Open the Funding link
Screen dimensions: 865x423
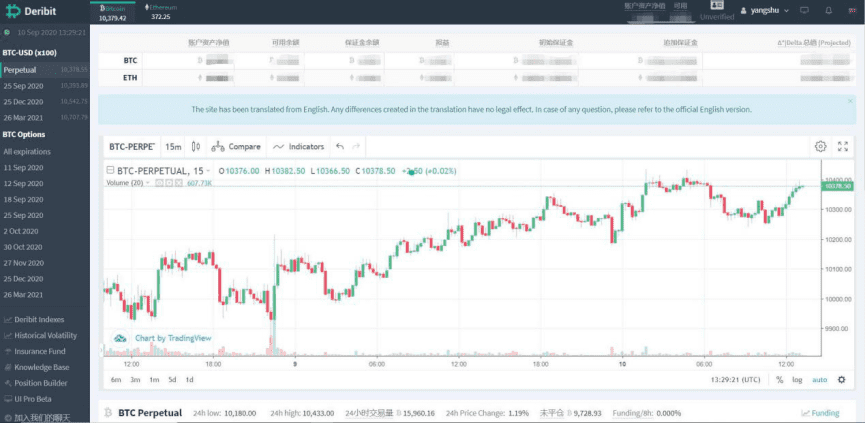(820, 413)
